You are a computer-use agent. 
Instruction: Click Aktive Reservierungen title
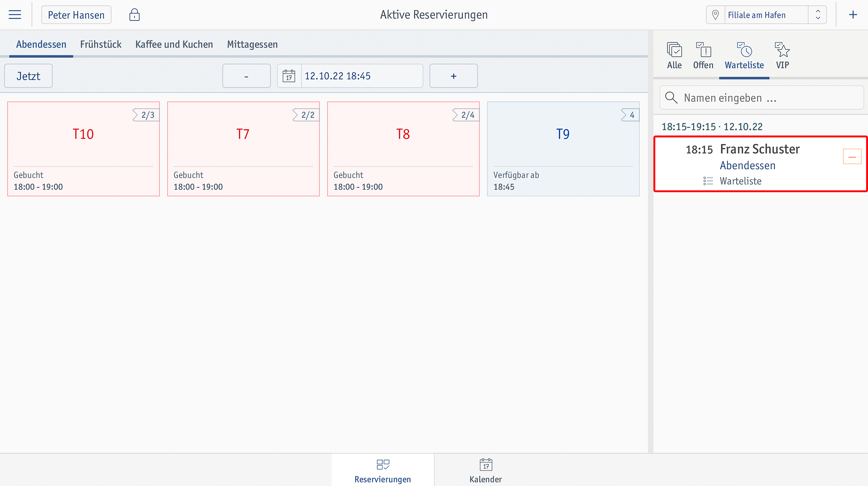tap(434, 15)
